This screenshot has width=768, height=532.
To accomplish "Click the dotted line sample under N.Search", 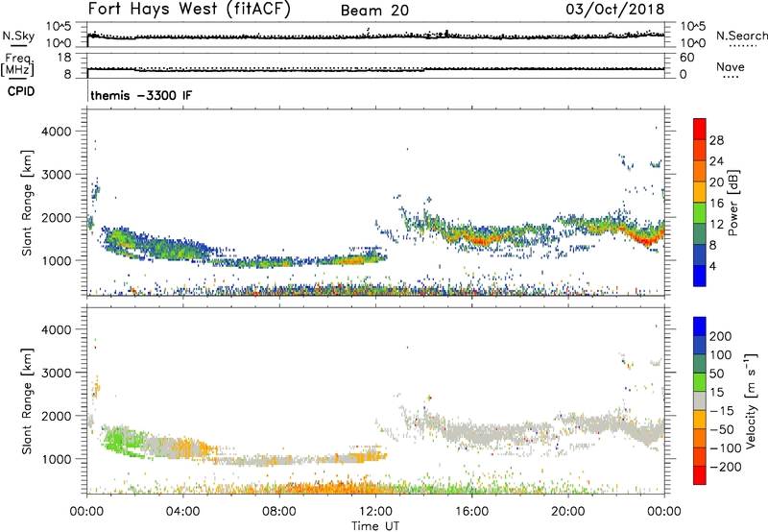I will (743, 46).
